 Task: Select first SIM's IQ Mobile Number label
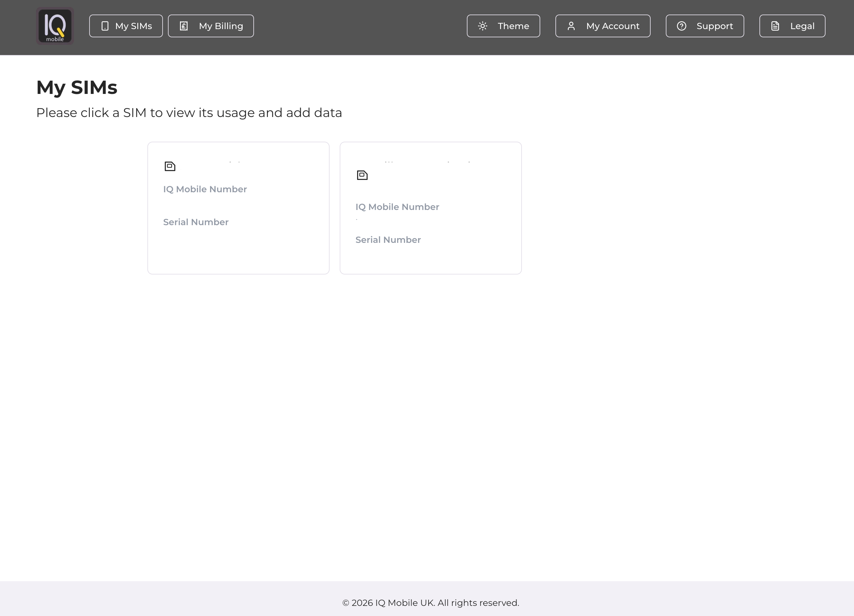205,189
